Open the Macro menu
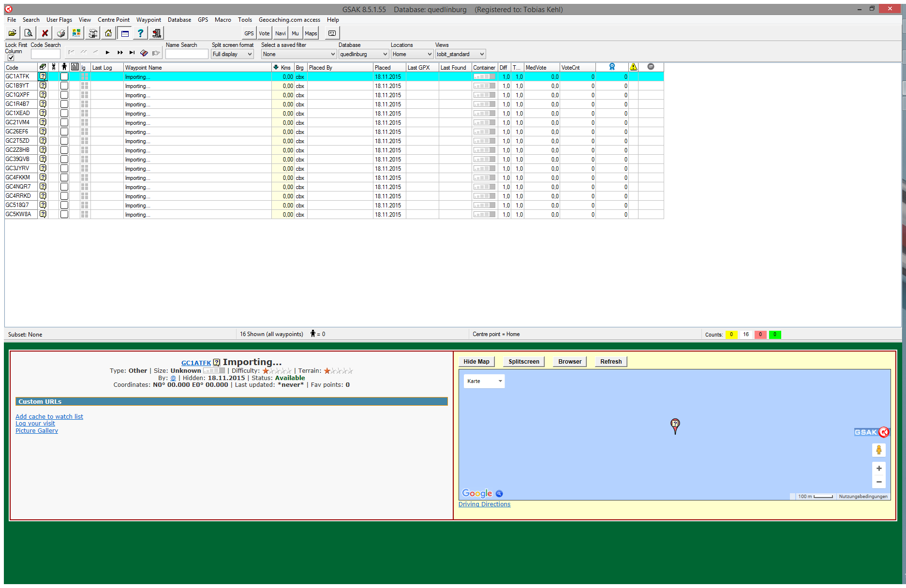Viewport: 906px width, 588px height. 223,20
